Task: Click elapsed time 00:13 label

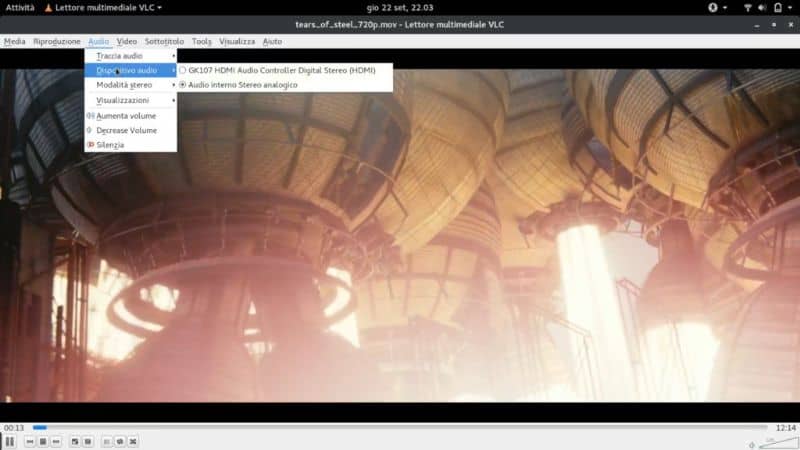Action: click(14, 428)
